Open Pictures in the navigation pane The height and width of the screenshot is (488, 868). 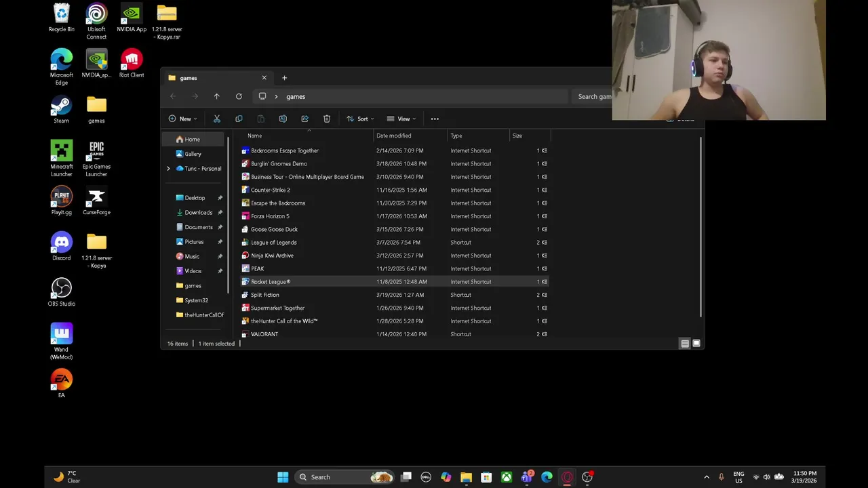pos(194,242)
